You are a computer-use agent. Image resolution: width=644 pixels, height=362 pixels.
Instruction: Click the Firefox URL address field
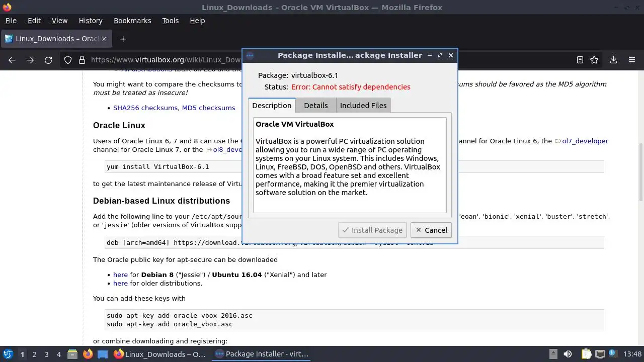click(166, 60)
